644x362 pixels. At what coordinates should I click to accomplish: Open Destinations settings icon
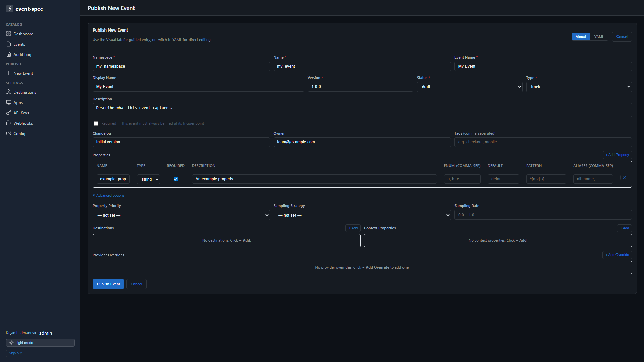9,92
